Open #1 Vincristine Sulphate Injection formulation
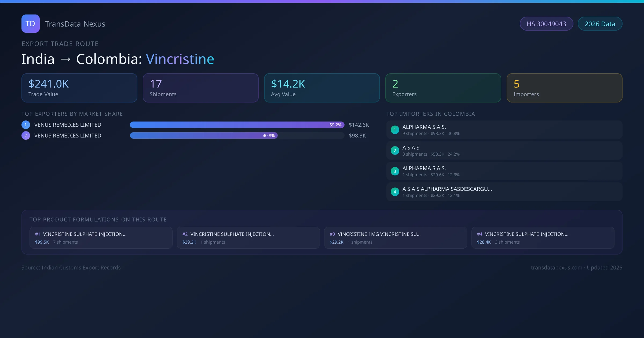Viewport: 644px width, 338px height. [x=101, y=238]
